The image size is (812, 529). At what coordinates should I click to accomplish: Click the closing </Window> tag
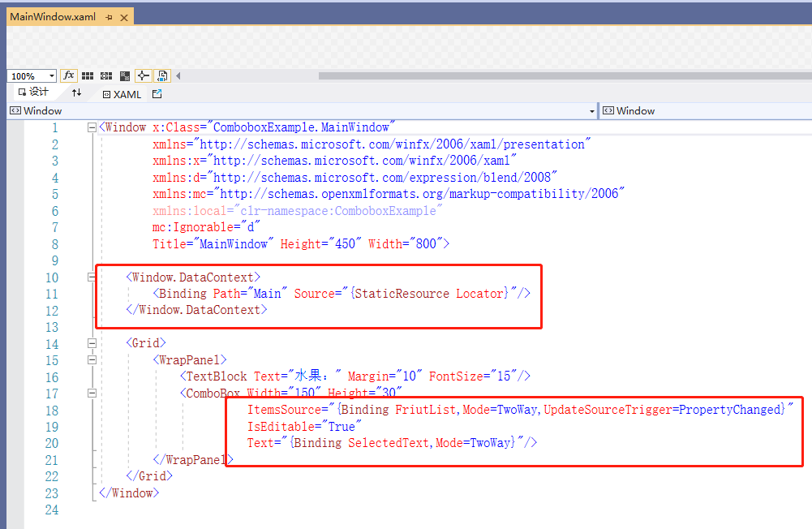pos(129,492)
